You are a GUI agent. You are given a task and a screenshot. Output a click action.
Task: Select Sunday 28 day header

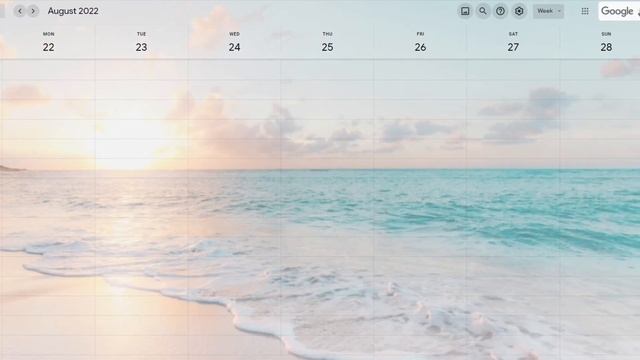pos(606,43)
